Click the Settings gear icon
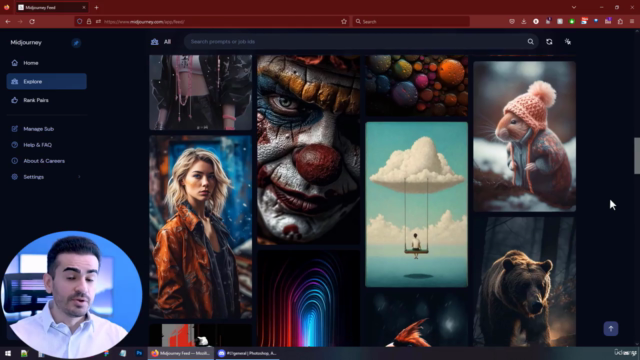Image resolution: width=640 pixels, height=360 pixels. pos(15,177)
